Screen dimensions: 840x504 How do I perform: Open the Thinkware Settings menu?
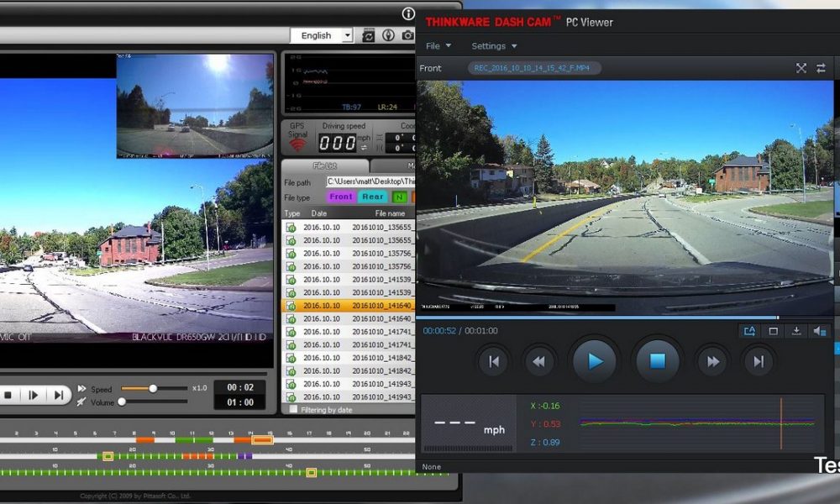[x=494, y=46]
